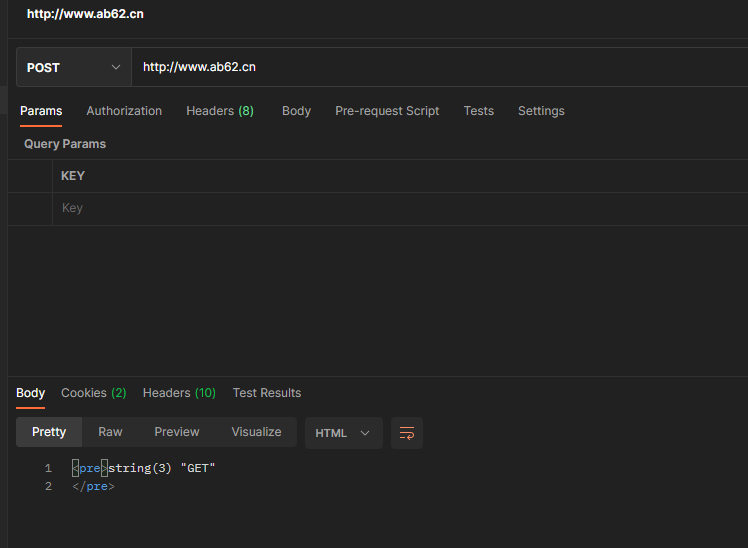View the response Headers (10) tab

click(179, 393)
